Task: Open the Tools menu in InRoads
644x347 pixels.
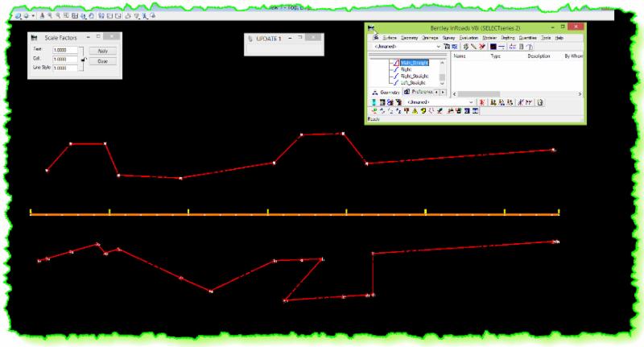Action: (546, 38)
